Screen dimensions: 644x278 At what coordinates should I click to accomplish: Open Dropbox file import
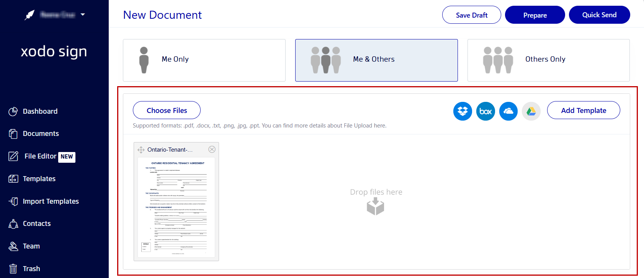click(463, 111)
